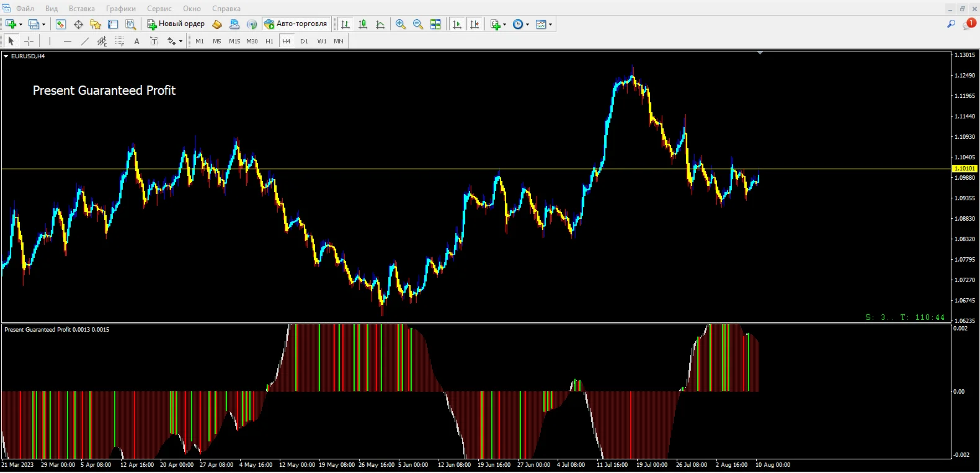Open the Сервис menu
Screen dimensions: 980x473
(159, 9)
